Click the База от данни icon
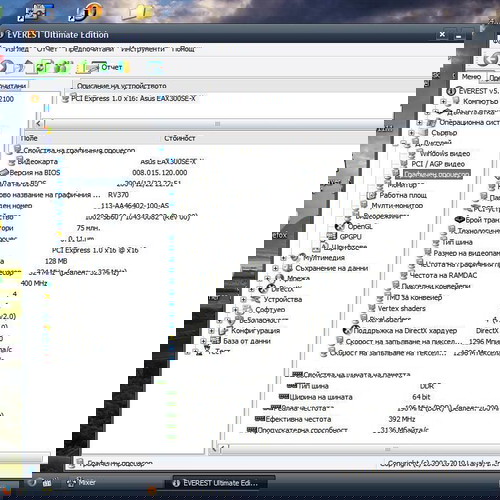Screen dimensions: 500x500 (x=215, y=341)
